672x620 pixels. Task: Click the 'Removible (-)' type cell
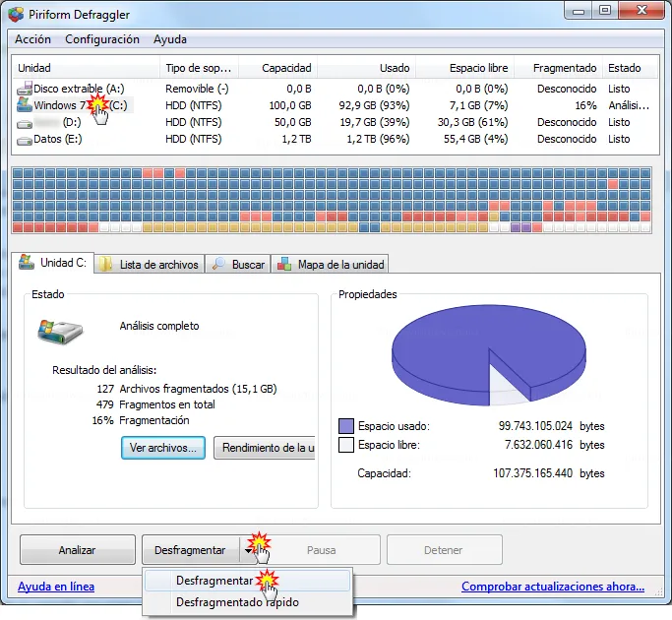pos(197,89)
